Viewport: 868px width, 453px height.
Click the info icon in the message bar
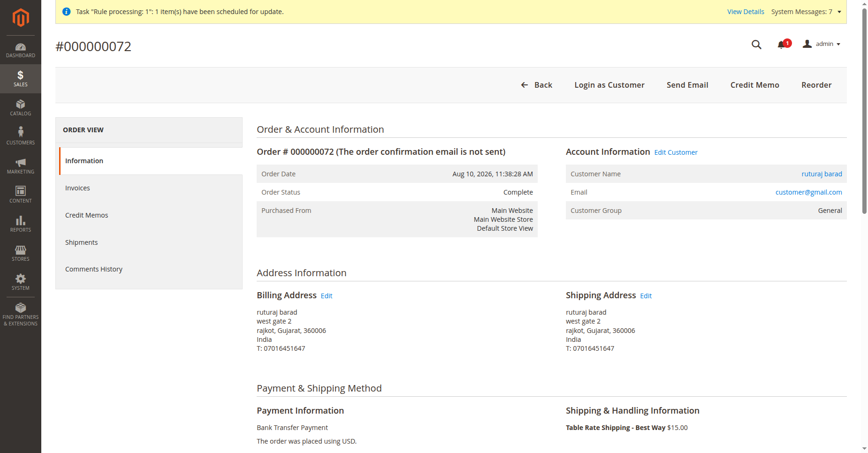click(x=67, y=12)
